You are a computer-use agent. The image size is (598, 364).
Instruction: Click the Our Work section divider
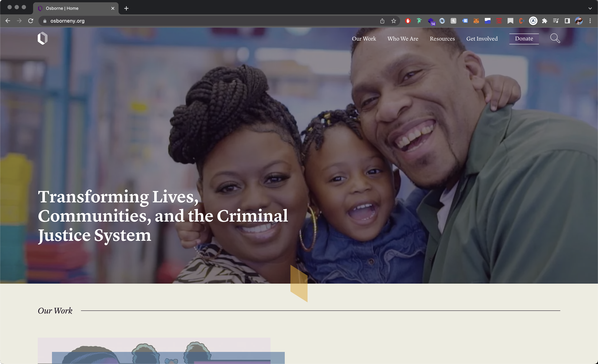click(299, 311)
